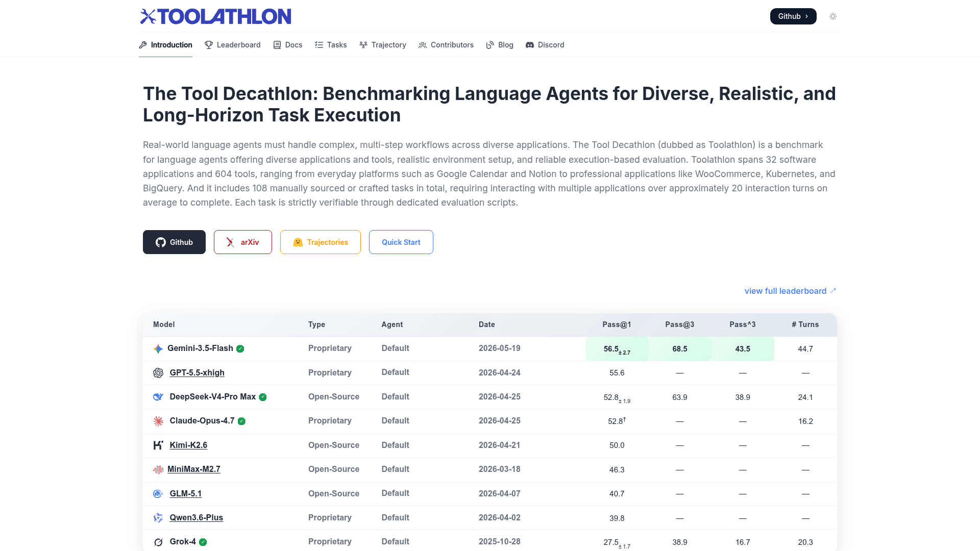Click the verified badge beside Grok-4
This screenshot has width=980, height=551.
[x=203, y=542]
